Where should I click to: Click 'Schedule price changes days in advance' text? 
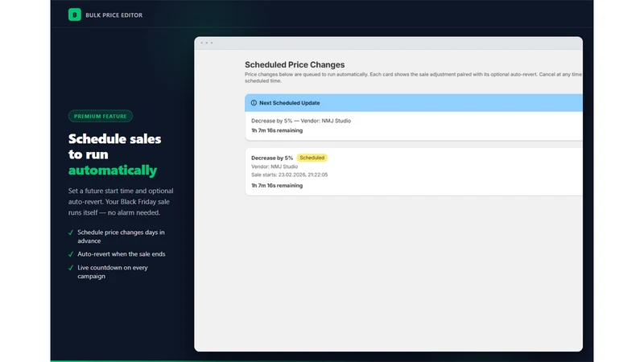[x=122, y=237]
